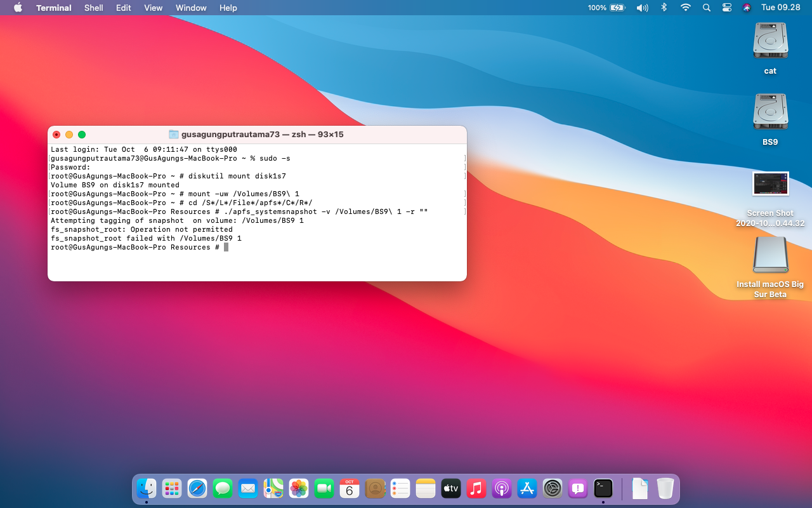Open Bluetooth menu bar icon

[664, 8]
